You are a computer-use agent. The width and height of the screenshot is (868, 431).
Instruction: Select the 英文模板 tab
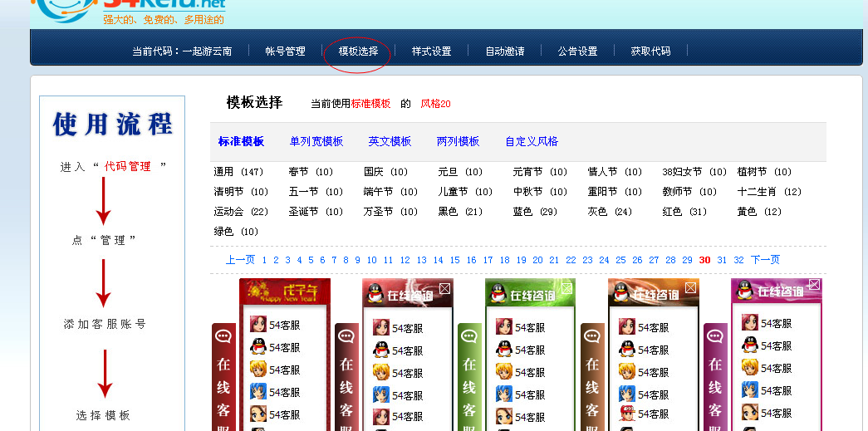coord(390,141)
